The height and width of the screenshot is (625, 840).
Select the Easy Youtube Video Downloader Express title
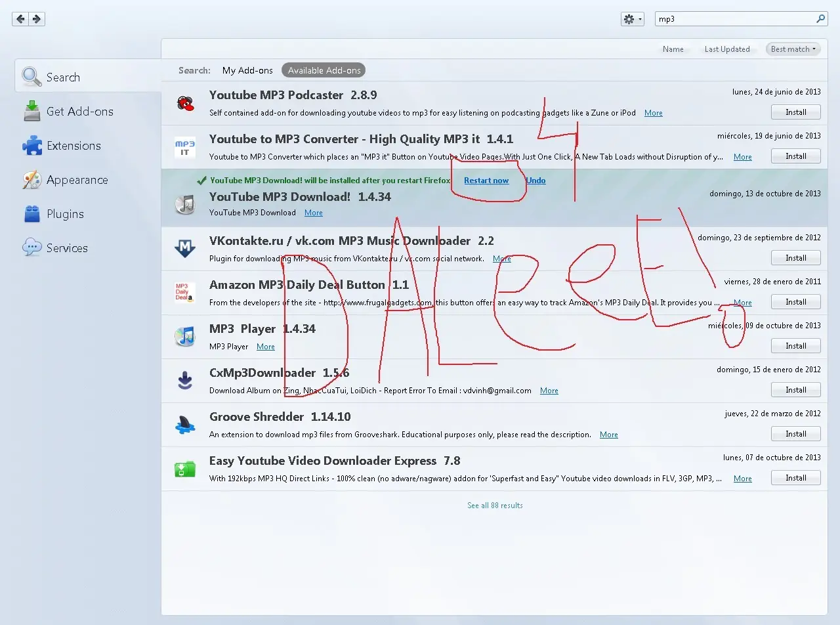pos(335,461)
